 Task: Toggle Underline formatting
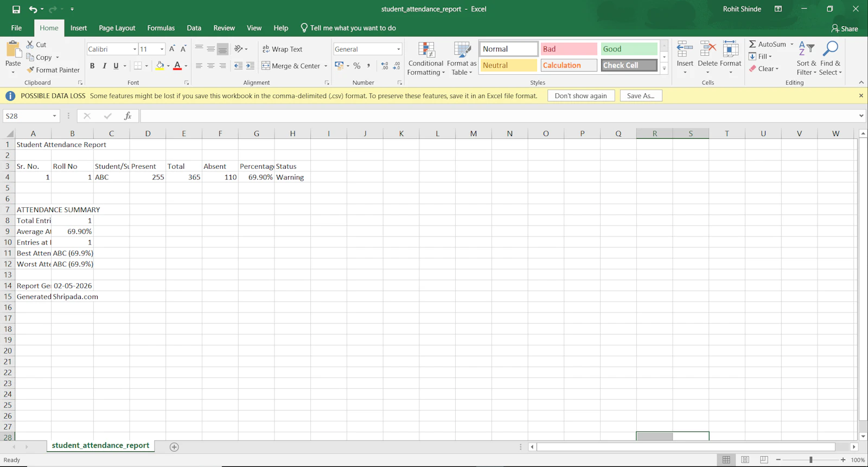pyautogui.click(x=116, y=66)
